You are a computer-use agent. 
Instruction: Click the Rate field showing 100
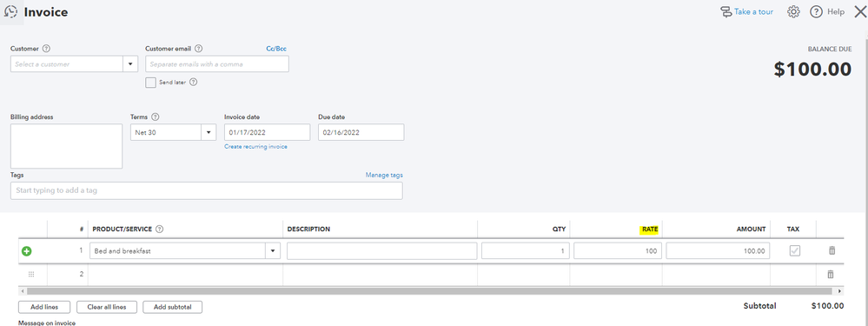tap(617, 250)
